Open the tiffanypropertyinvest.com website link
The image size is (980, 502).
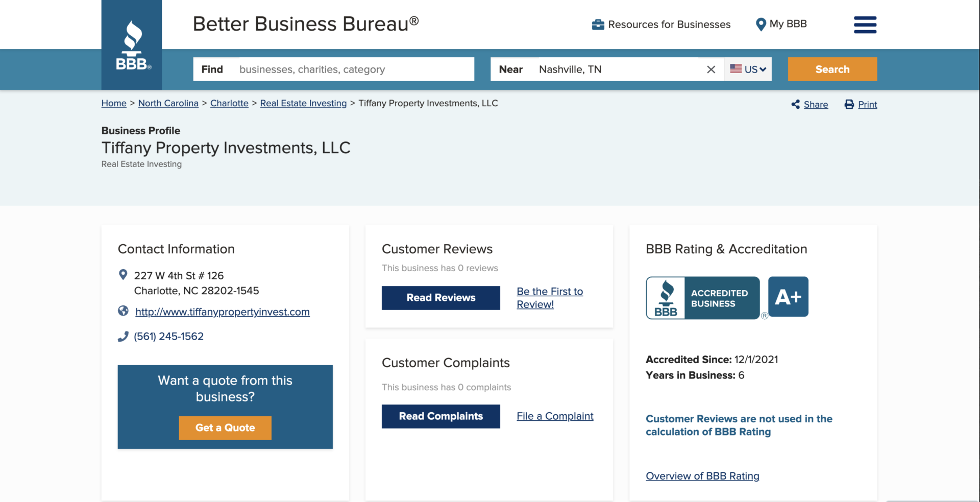click(222, 312)
